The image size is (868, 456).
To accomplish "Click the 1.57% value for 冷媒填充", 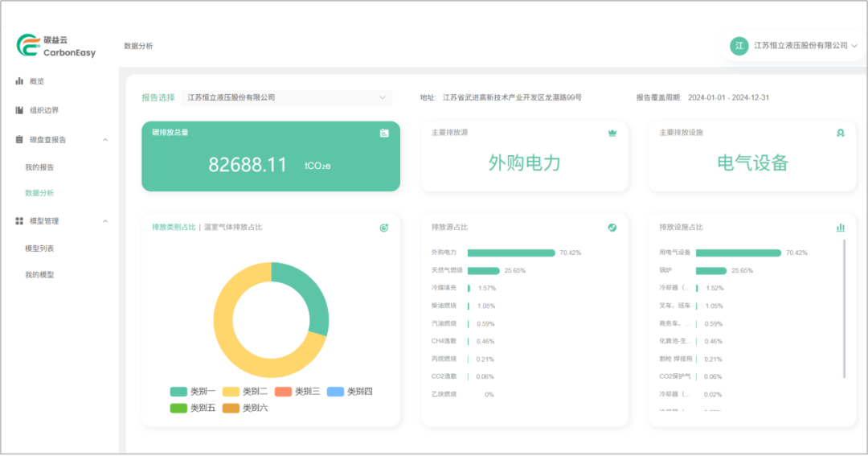I will 486,288.
